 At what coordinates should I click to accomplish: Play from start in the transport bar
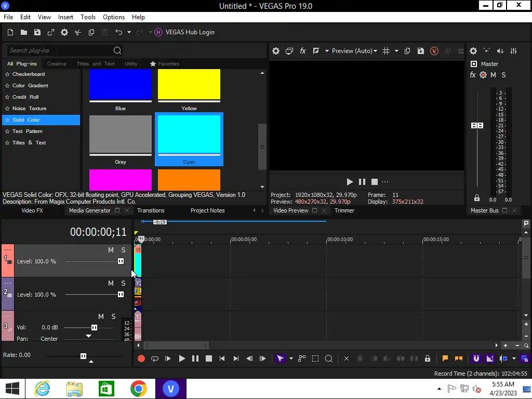pyautogui.click(x=168, y=358)
